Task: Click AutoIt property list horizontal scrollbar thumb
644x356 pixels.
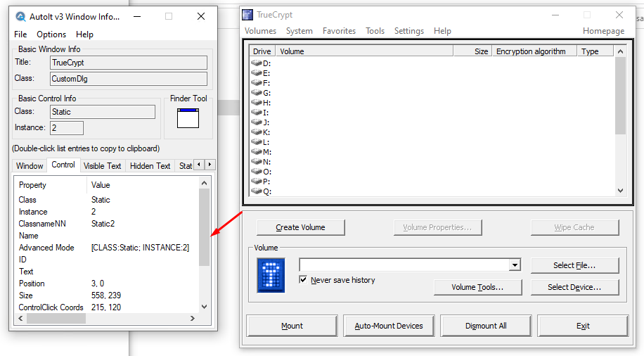Action: [x=56, y=318]
